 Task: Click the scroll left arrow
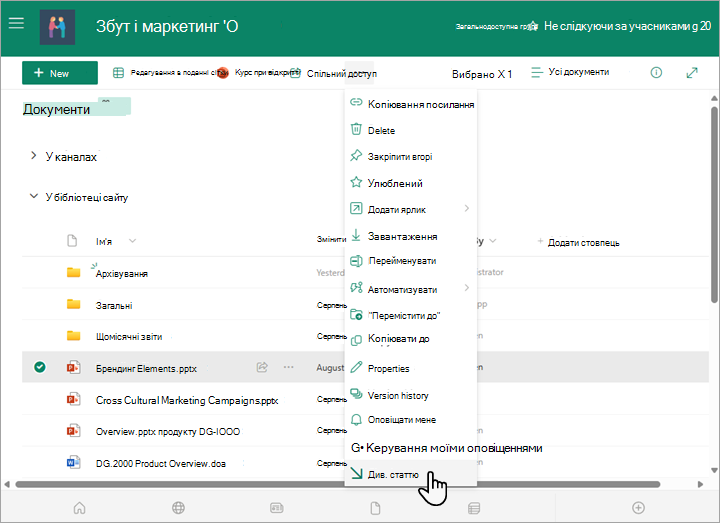point(6,484)
